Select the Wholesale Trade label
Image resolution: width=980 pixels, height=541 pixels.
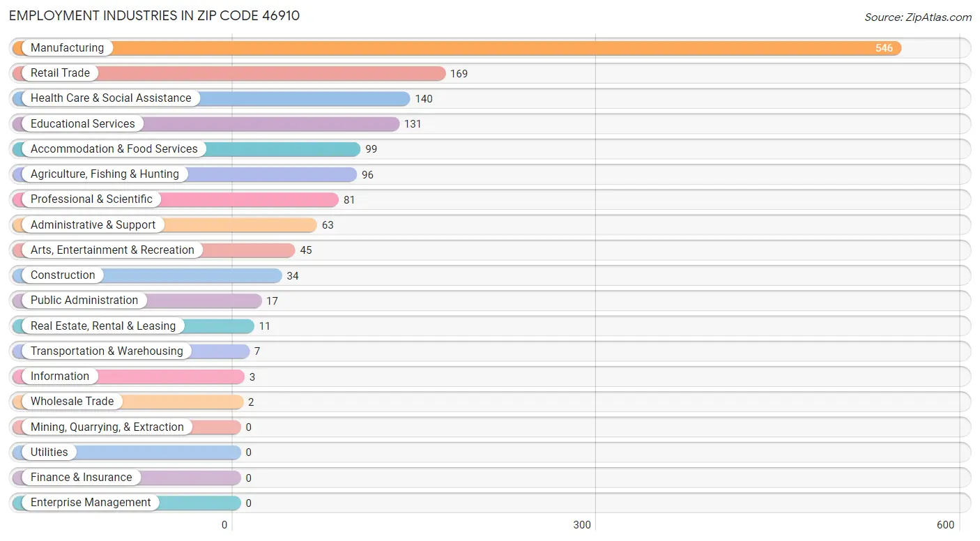pyautogui.click(x=72, y=402)
